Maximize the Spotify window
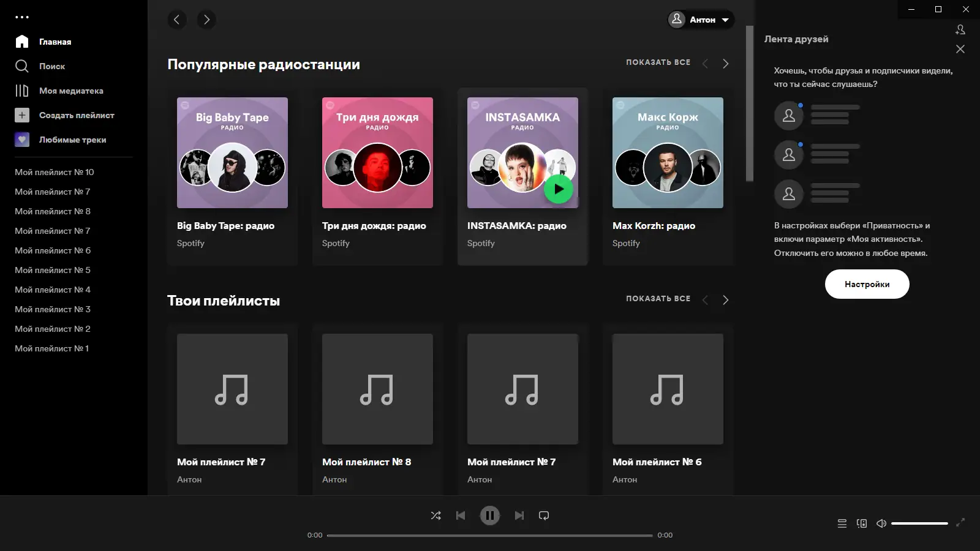 click(938, 9)
